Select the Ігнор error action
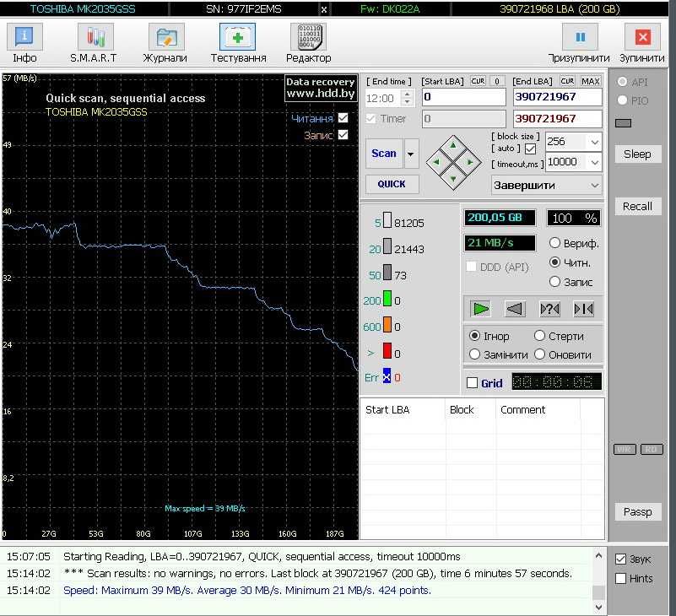Viewport: 676px width, 616px height. 474,335
